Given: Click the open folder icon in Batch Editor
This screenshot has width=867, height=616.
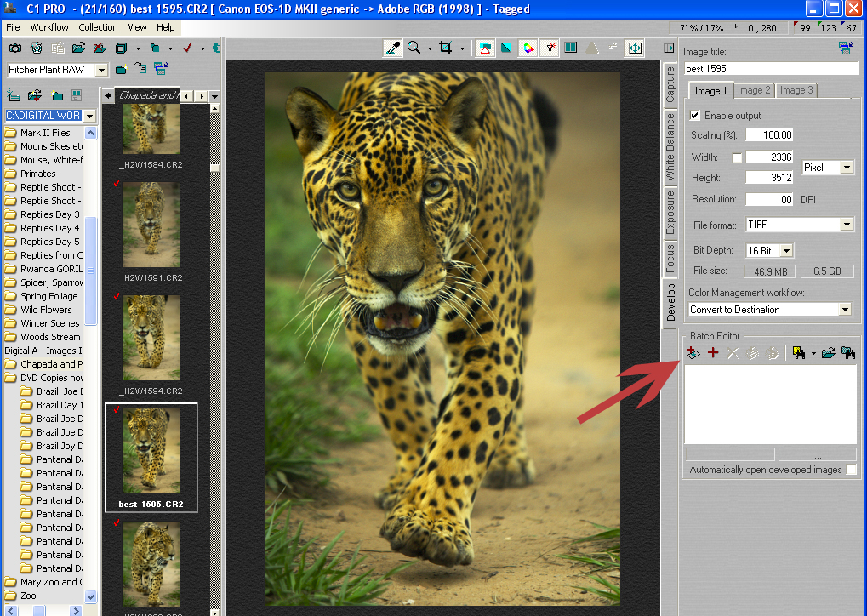Looking at the screenshot, I should (829, 352).
